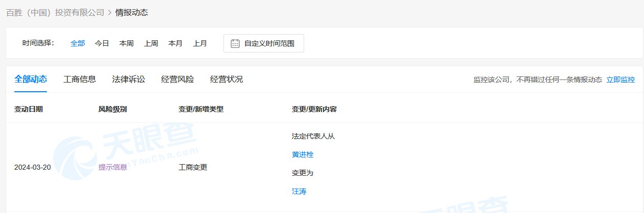Open 百胜（中国）投资有限公司 breadcrumb link

[x=55, y=12]
